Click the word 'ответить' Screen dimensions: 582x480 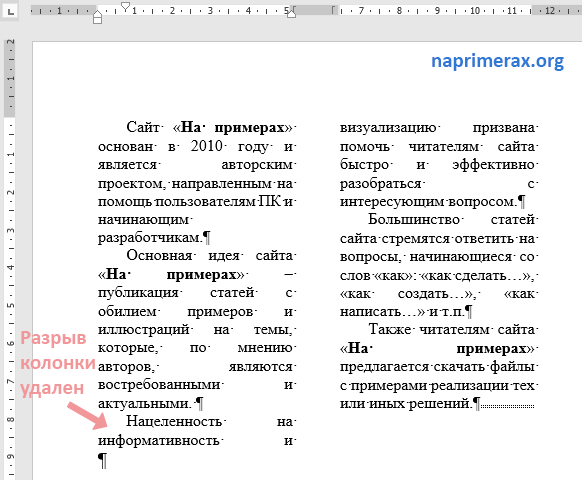coord(484,239)
